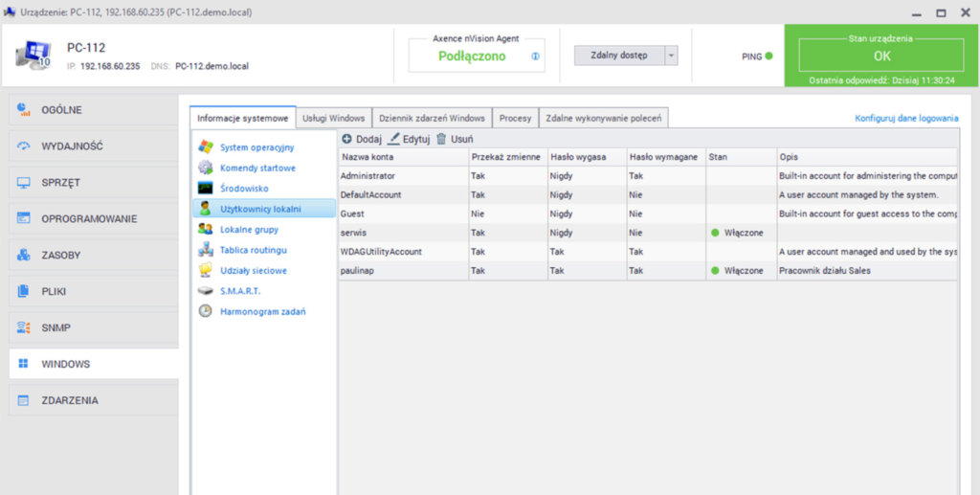Image resolution: width=980 pixels, height=495 pixels.
Task: Click the System operacyjny Windows flag icon
Action: [205, 147]
